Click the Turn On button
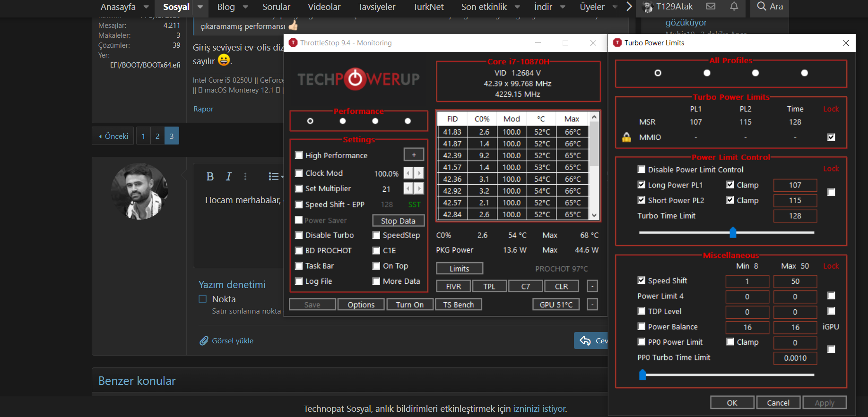This screenshot has height=417, width=868. (x=410, y=305)
